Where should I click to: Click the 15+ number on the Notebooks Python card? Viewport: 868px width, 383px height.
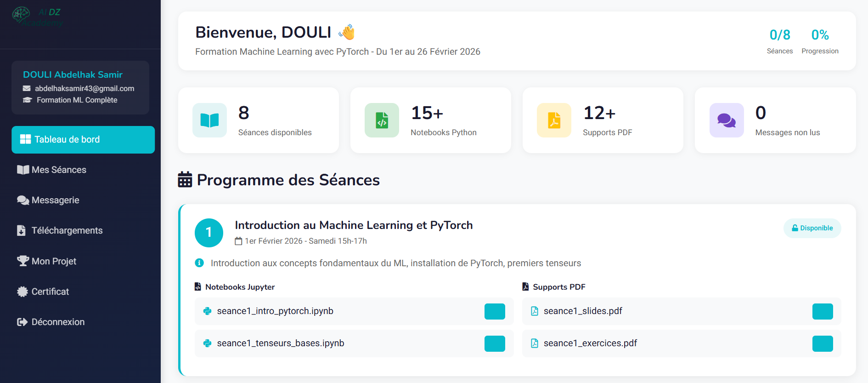(427, 113)
